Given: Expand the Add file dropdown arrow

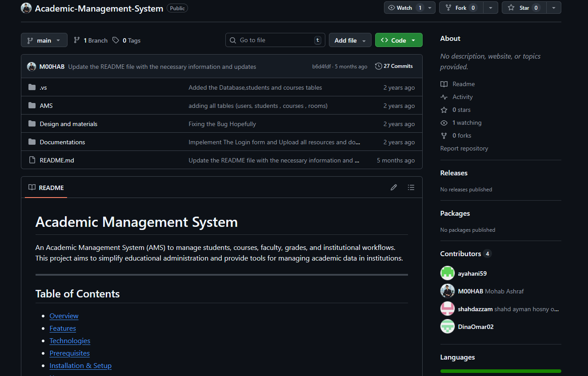Looking at the screenshot, I should pyautogui.click(x=364, y=40).
